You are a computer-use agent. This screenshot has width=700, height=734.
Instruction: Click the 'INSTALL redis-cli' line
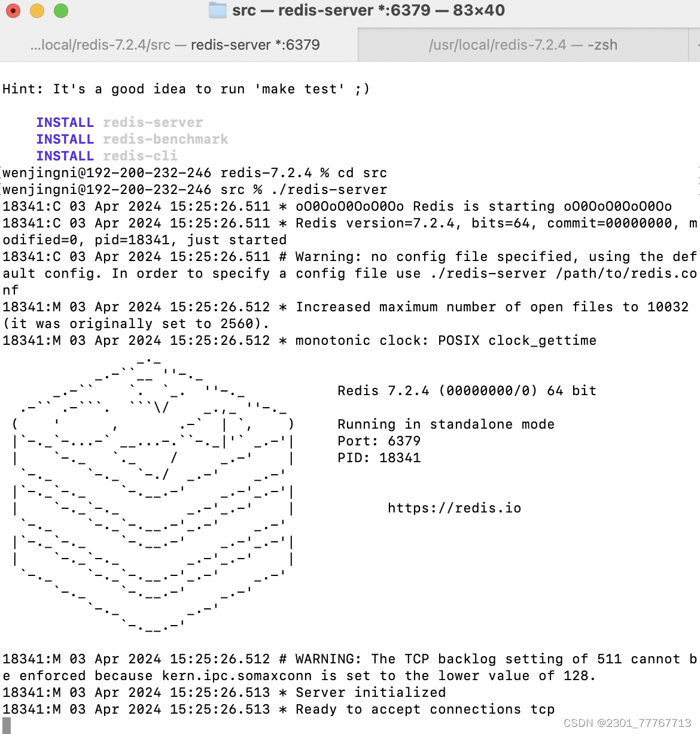pyautogui.click(x=107, y=156)
